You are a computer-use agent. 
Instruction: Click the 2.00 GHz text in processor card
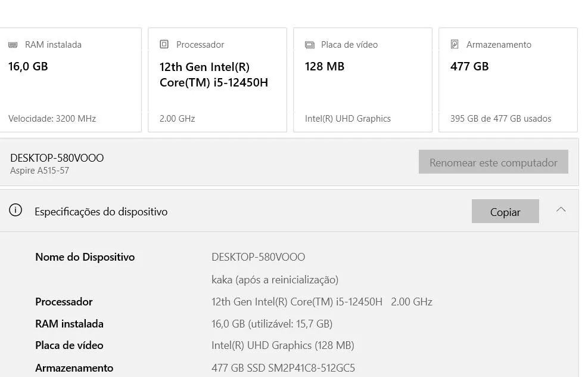(x=177, y=119)
